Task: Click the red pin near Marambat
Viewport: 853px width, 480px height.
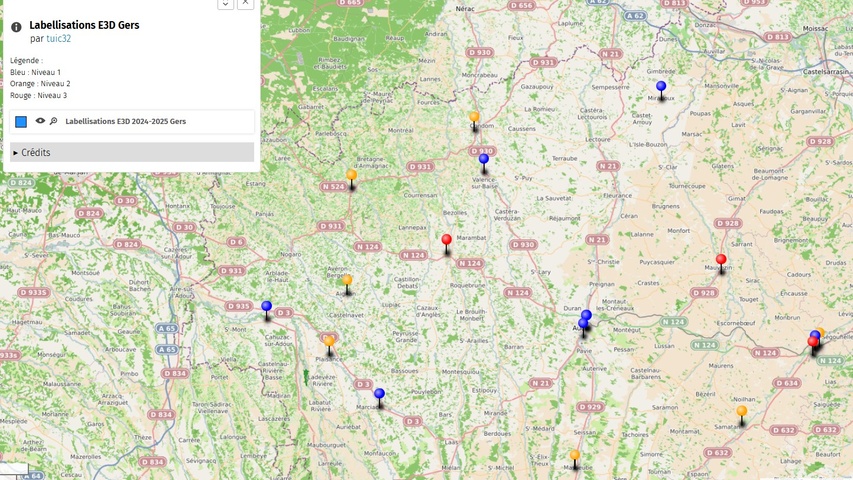Action: tap(447, 241)
